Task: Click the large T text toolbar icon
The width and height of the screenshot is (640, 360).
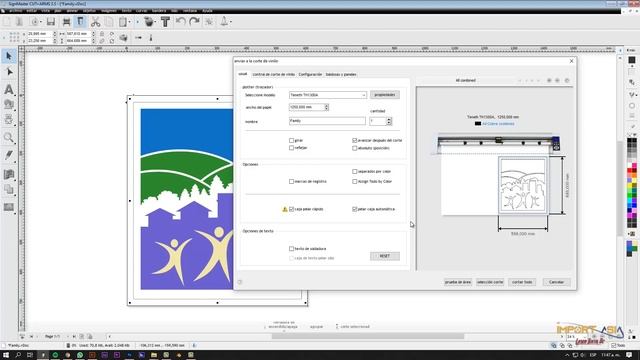Action: click(165, 22)
